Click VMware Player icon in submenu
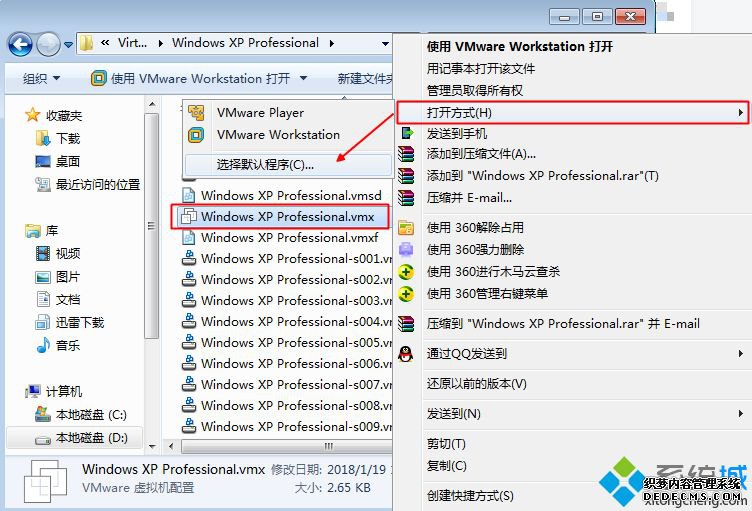Viewport: 752px width, 511px height. click(196, 113)
